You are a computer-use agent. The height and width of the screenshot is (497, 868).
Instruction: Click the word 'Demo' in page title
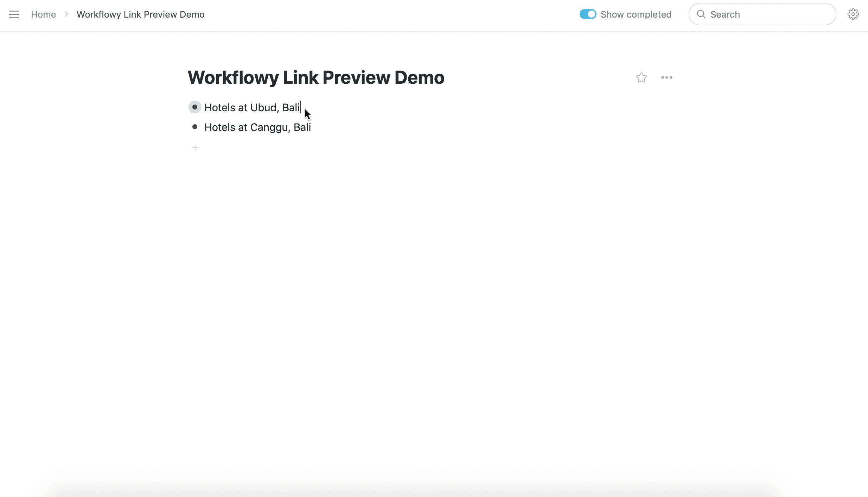(419, 77)
